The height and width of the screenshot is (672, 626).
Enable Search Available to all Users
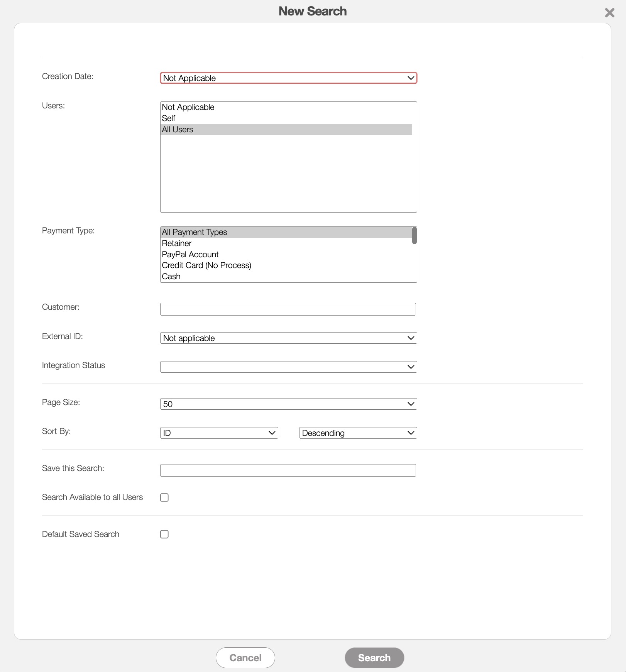164,498
